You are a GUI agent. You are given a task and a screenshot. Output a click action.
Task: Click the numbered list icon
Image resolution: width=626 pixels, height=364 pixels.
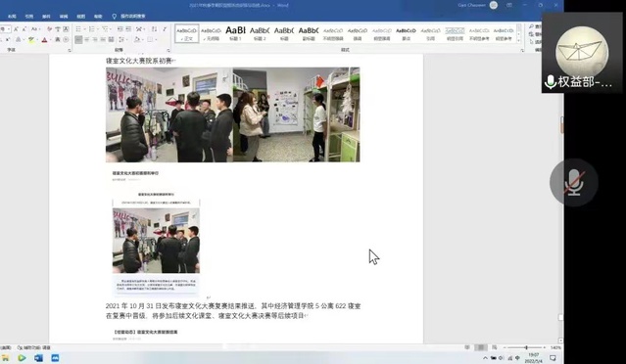[93, 29]
